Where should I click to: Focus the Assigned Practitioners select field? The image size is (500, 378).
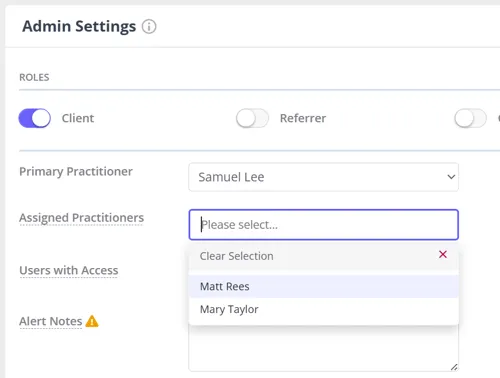pyautogui.click(x=323, y=225)
